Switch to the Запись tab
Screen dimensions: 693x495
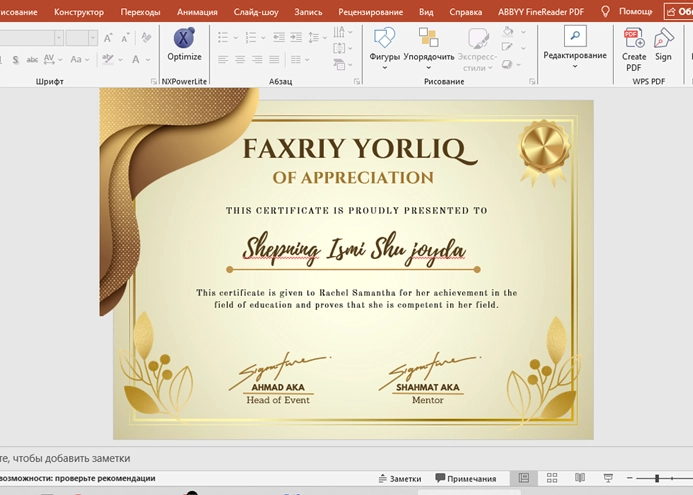(x=308, y=12)
